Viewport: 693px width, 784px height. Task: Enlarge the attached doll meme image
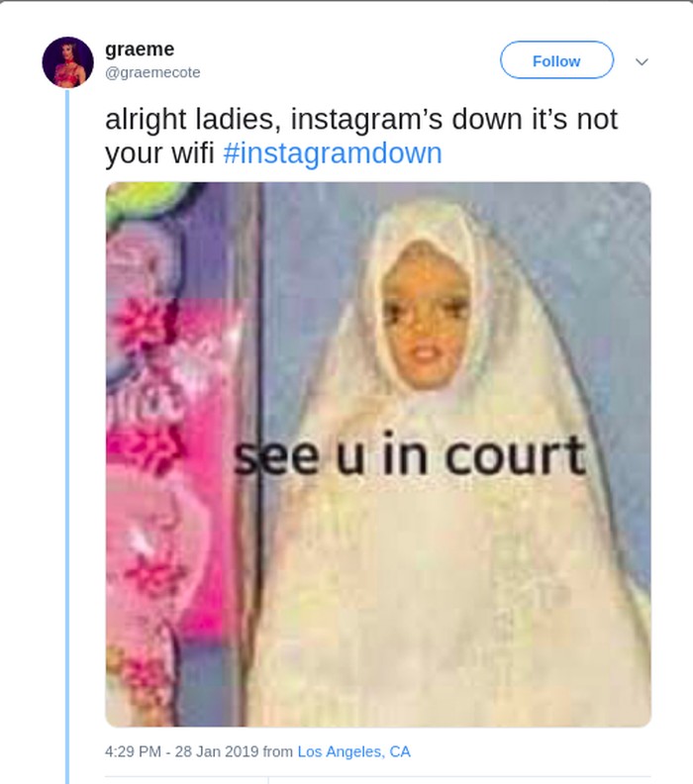pos(378,454)
